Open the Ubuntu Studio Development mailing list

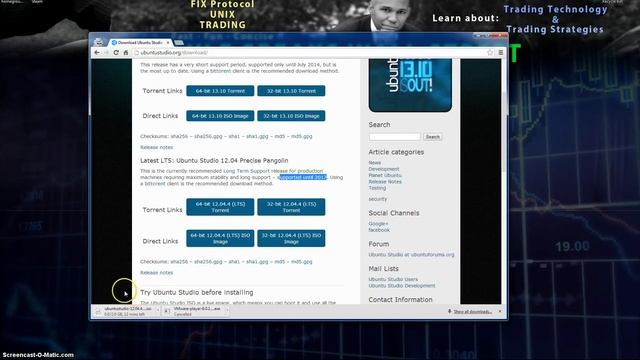[x=402, y=286]
